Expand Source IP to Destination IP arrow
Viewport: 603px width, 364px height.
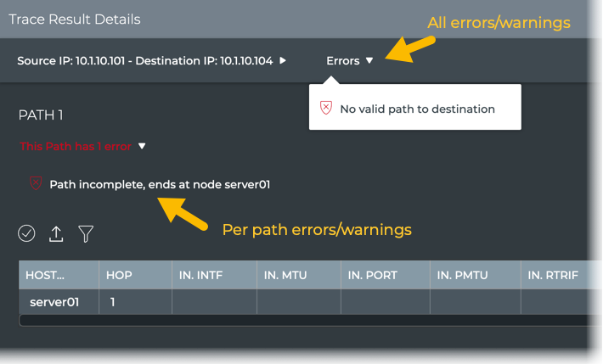(x=283, y=61)
